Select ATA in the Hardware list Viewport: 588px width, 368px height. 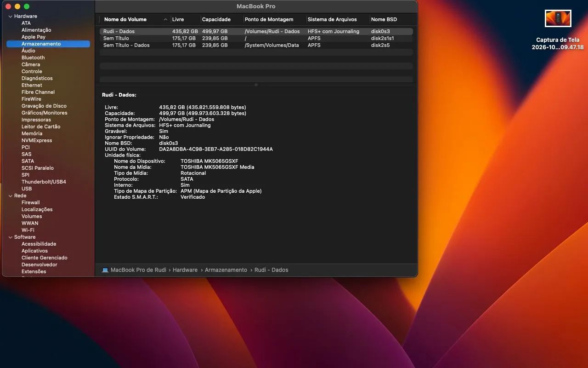point(26,23)
